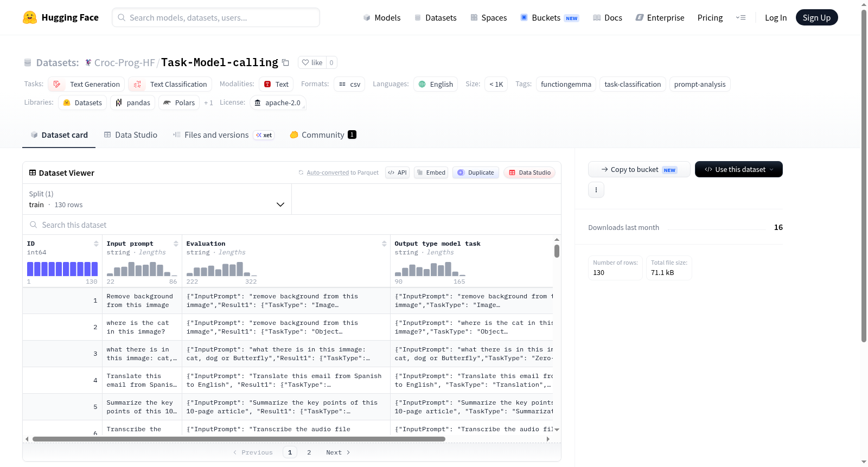Sort by the ID column
Screen dimensions: 868x467
tap(96, 244)
